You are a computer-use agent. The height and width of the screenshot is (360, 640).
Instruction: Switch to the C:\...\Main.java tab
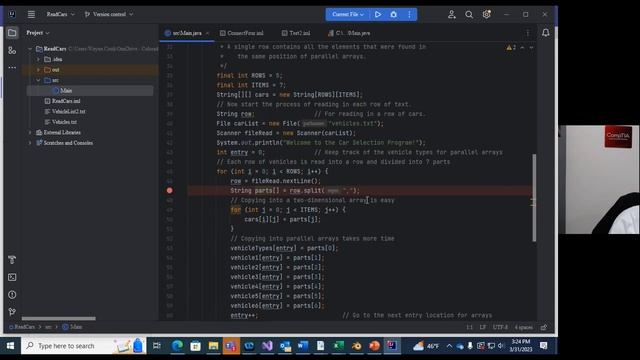(x=349, y=33)
